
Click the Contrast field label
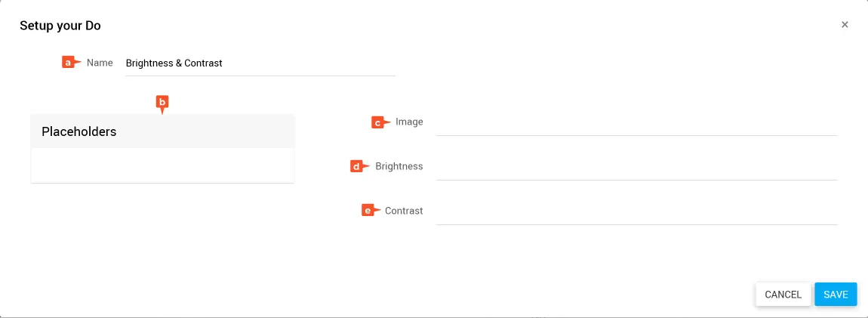pyautogui.click(x=404, y=211)
